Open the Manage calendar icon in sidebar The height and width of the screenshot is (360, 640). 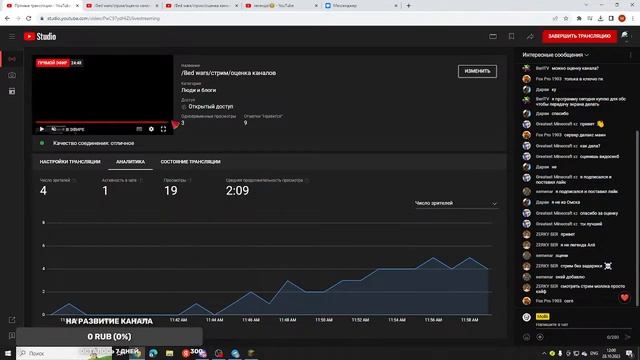pyautogui.click(x=12, y=91)
